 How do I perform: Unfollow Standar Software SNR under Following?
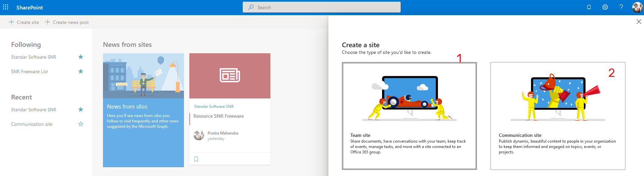[81, 57]
